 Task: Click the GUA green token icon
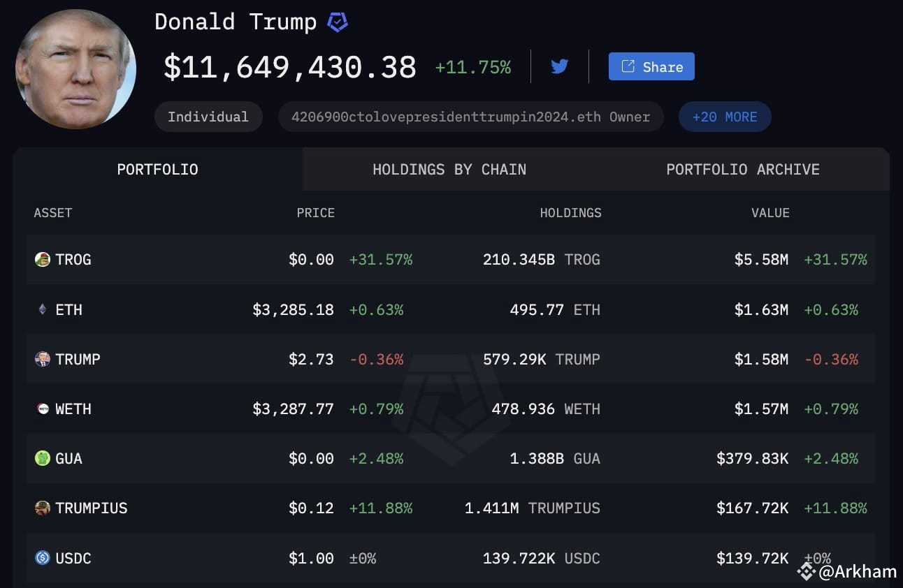pyautogui.click(x=43, y=459)
